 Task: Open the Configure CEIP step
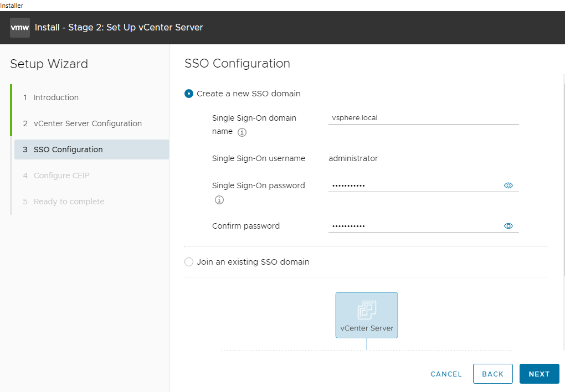point(61,176)
